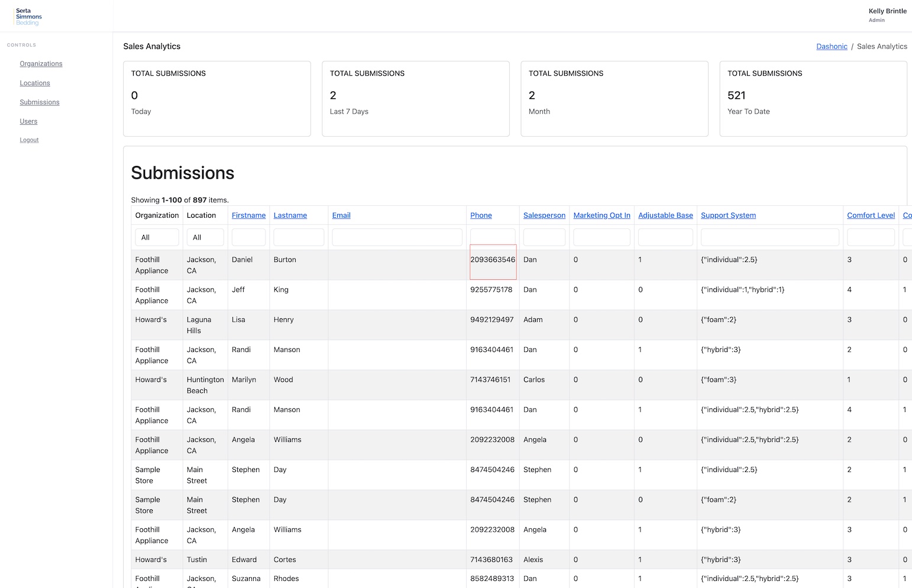Sort by Salesperson column header
Image resolution: width=912 pixels, height=588 pixels.
[544, 215]
